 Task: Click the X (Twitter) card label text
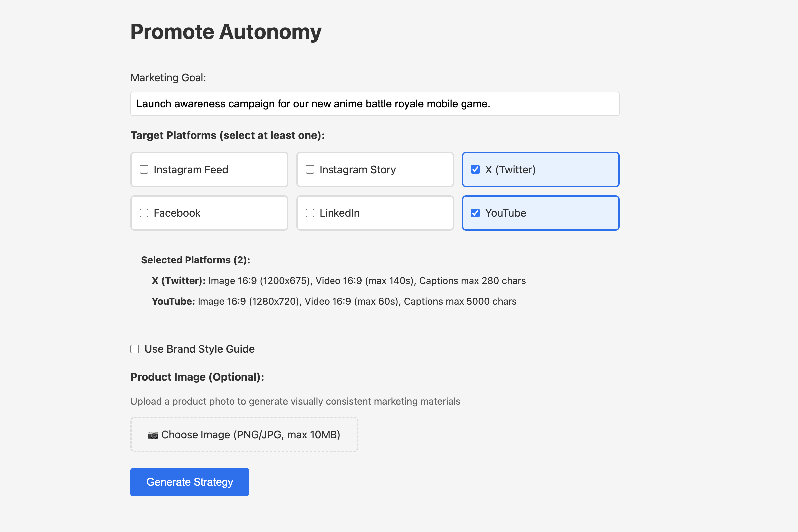(510, 169)
